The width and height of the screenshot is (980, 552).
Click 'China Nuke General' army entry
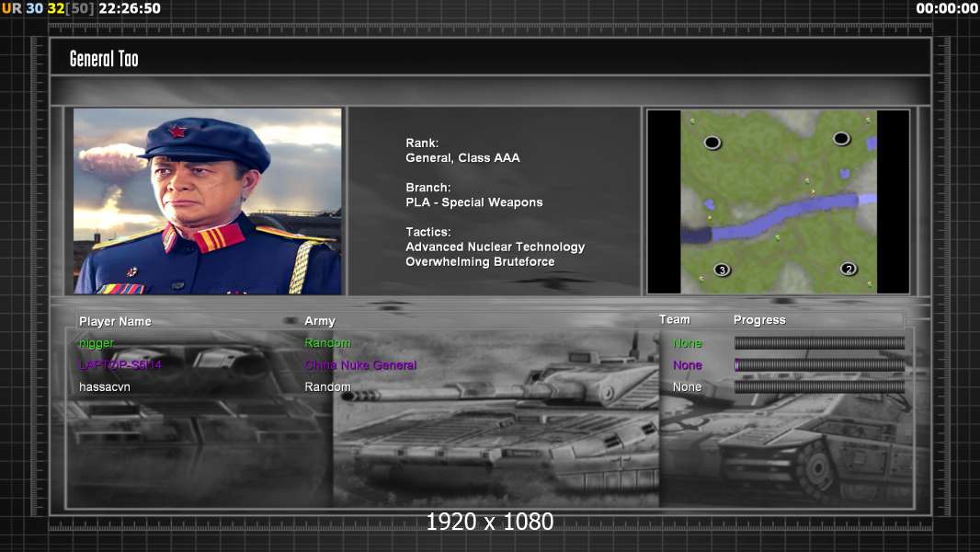[360, 365]
